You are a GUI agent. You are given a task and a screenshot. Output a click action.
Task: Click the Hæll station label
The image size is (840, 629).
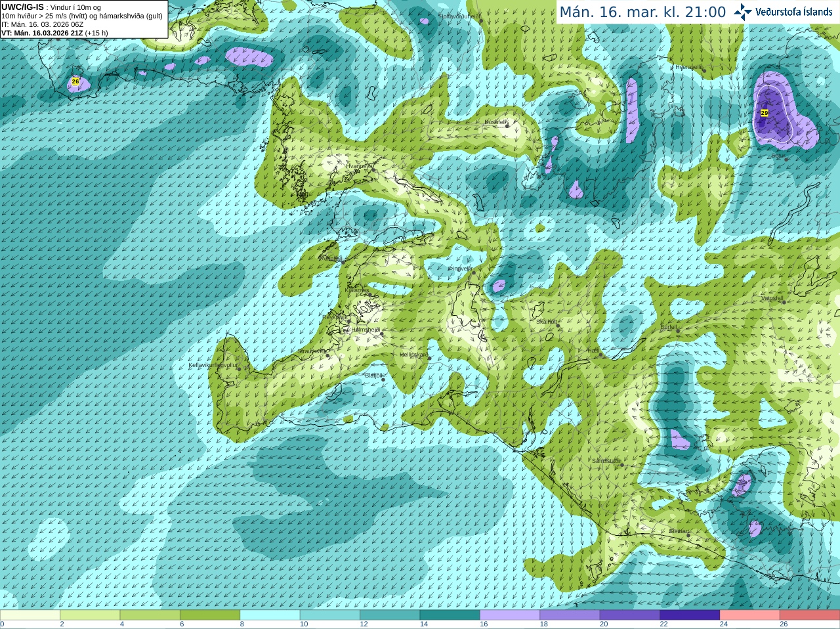point(593,351)
